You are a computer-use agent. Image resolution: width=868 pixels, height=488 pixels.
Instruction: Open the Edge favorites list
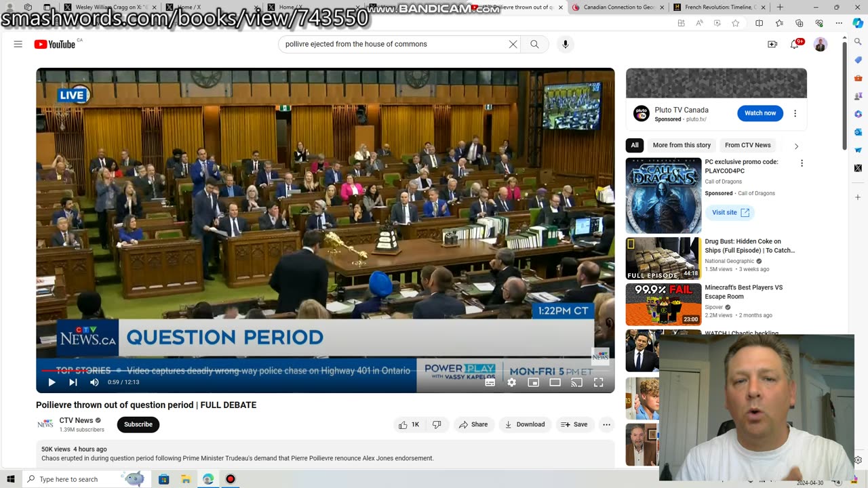[x=779, y=23]
